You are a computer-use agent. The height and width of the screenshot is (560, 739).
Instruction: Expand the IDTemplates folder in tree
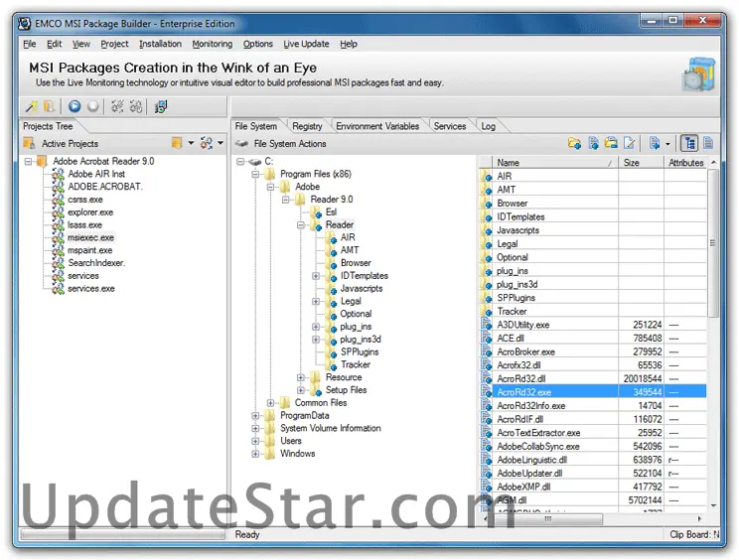tap(316, 276)
